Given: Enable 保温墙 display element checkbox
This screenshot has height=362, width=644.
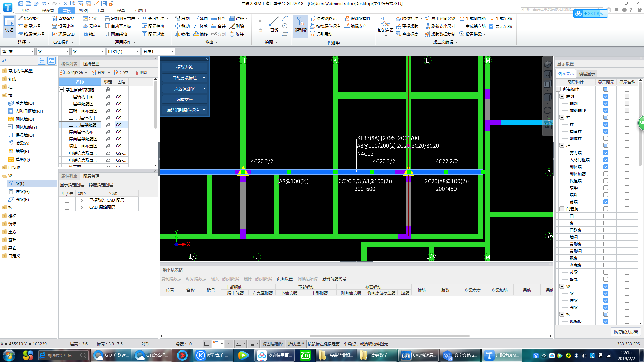Looking at the screenshot, I should (x=606, y=181).
